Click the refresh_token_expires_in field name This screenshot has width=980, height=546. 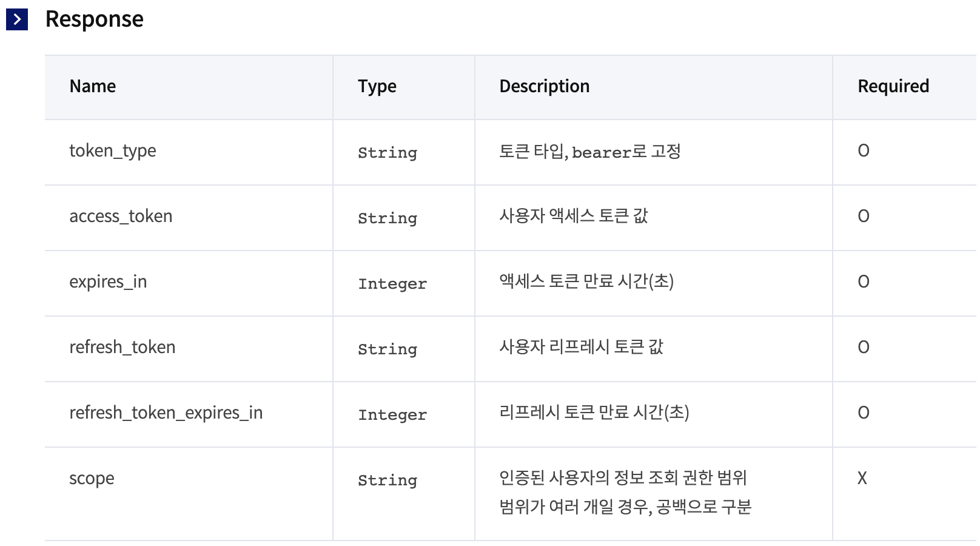pos(166,413)
